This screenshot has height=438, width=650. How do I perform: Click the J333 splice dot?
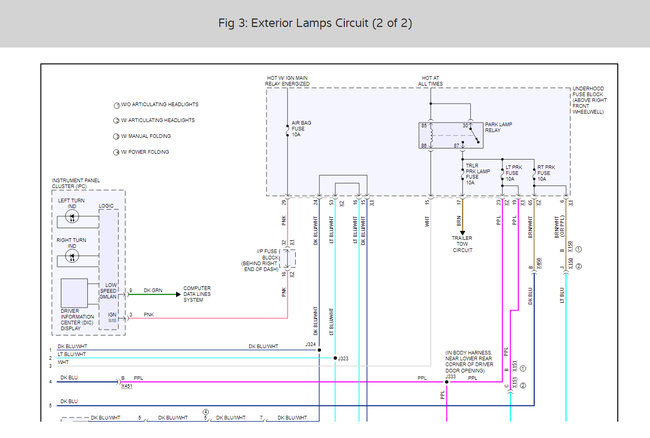point(446,382)
